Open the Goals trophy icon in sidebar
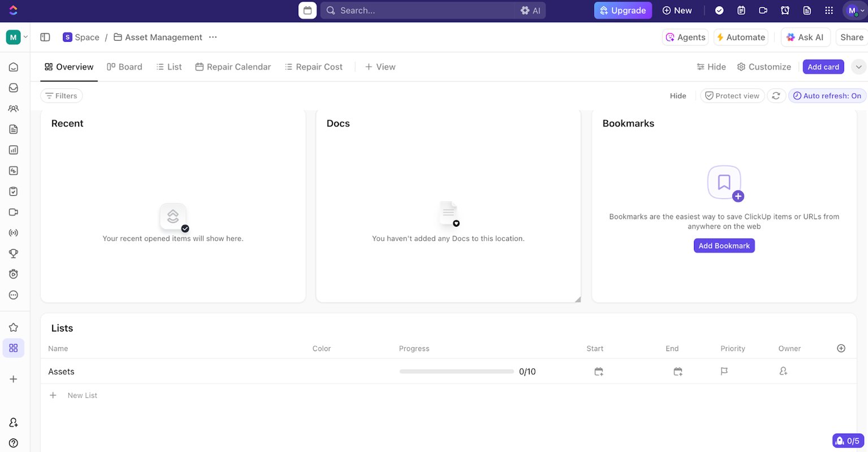This screenshot has width=868, height=452. [x=13, y=253]
